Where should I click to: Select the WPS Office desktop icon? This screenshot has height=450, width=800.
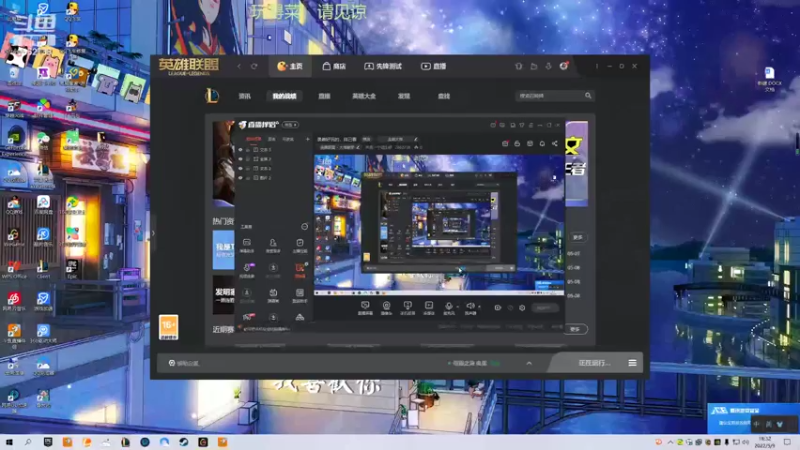pyautogui.click(x=14, y=269)
